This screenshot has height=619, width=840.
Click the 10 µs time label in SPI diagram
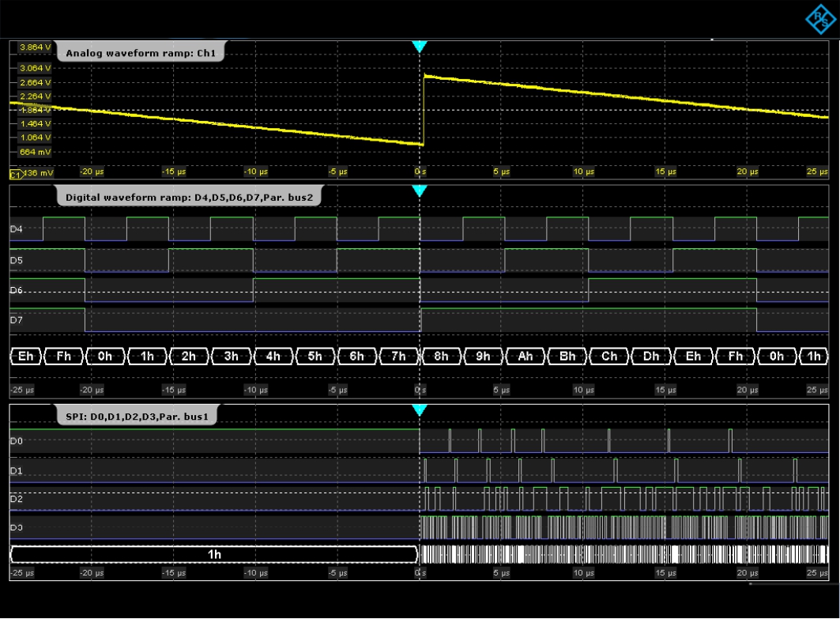pos(583,573)
